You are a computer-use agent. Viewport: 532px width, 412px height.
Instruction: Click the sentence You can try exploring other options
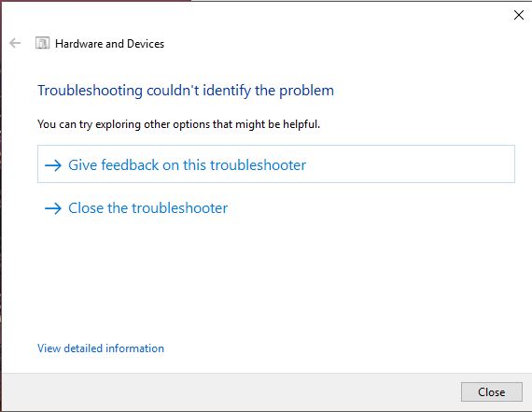click(x=178, y=124)
